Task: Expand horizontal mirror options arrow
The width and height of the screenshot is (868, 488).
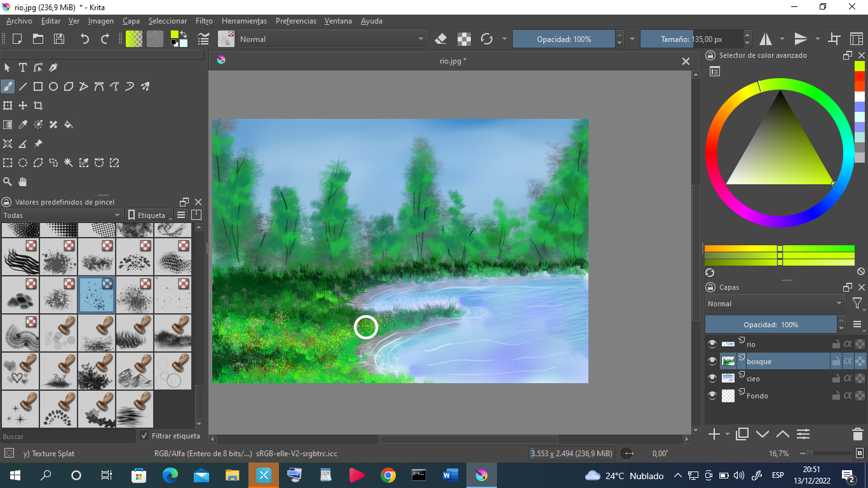Action: (x=782, y=39)
